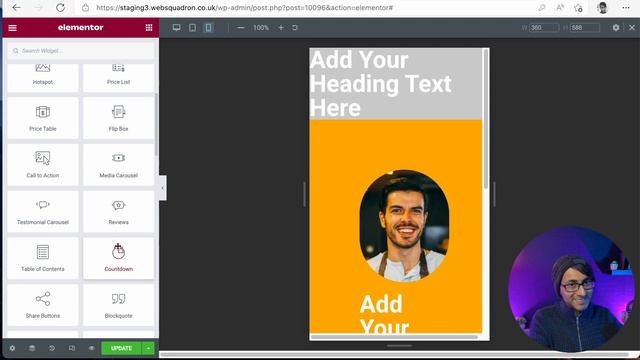640x360 pixels.
Task: Open the History icon in footer
Action: pos(52,348)
